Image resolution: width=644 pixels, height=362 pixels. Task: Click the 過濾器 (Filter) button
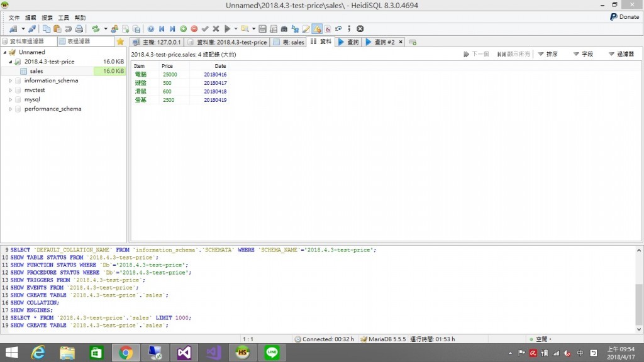pos(621,54)
